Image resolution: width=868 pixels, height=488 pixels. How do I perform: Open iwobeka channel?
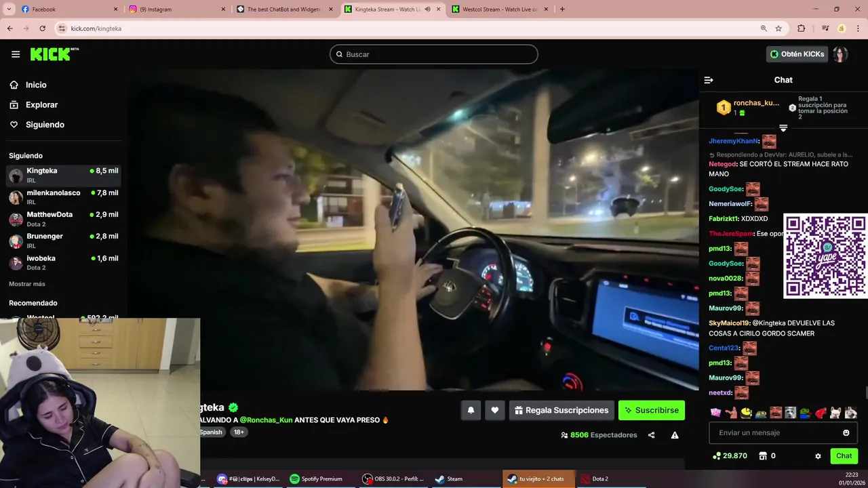click(x=63, y=263)
